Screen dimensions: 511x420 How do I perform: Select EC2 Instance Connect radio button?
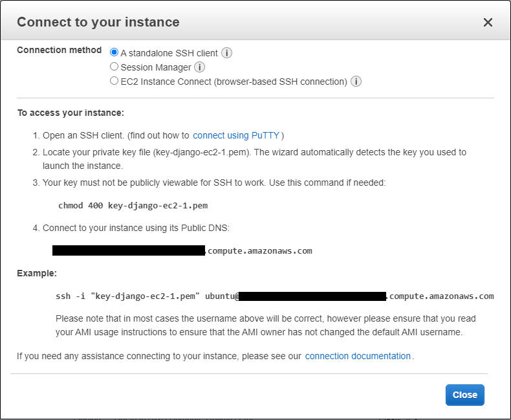114,80
